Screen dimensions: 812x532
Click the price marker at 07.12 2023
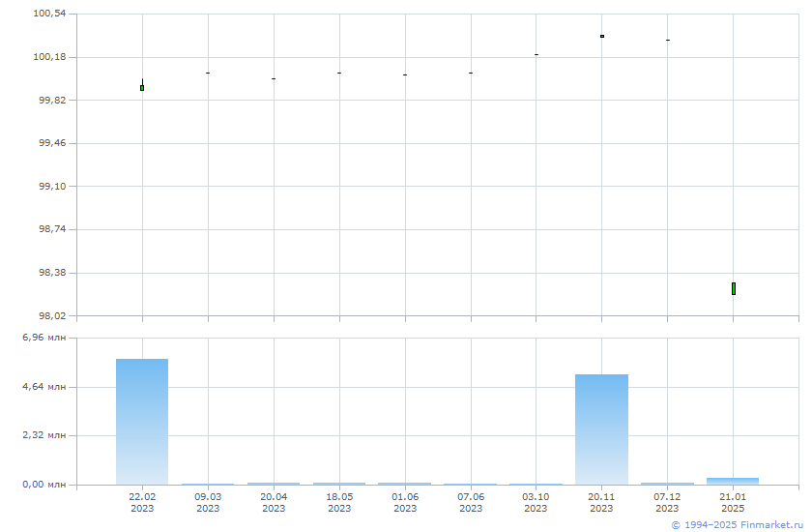click(x=668, y=40)
